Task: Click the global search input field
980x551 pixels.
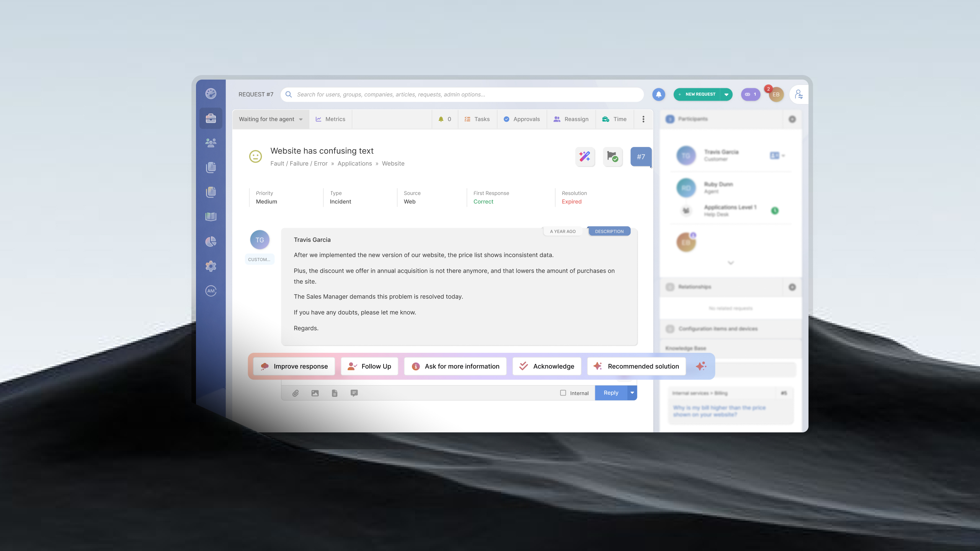Action: (462, 95)
